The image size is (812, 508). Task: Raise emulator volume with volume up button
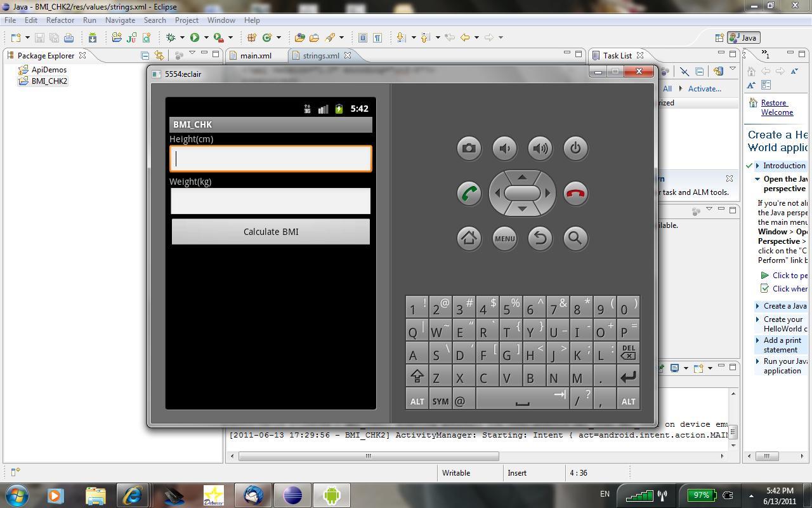(540, 149)
